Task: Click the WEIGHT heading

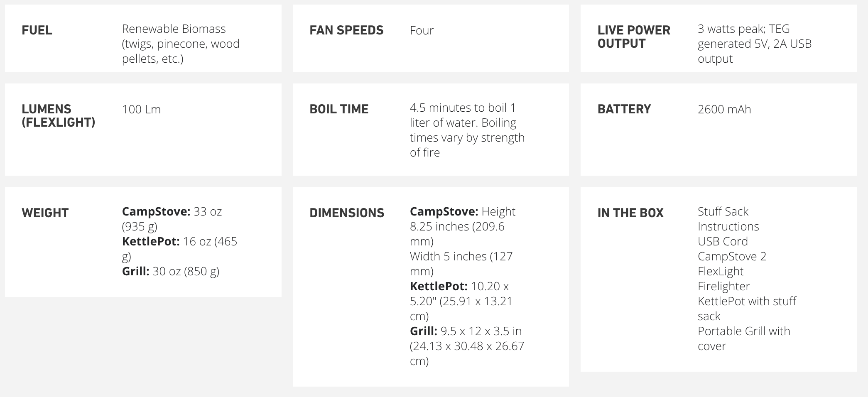Action: 45,213
